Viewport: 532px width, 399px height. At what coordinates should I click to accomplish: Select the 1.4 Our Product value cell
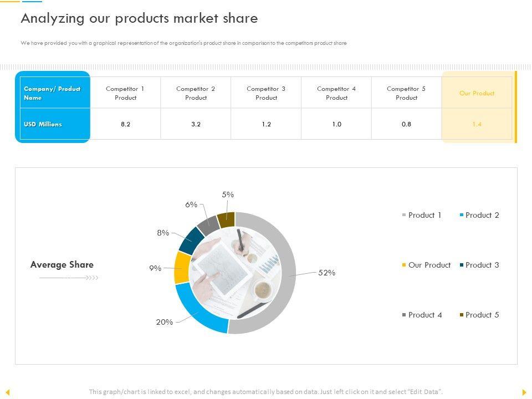tap(477, 124)
